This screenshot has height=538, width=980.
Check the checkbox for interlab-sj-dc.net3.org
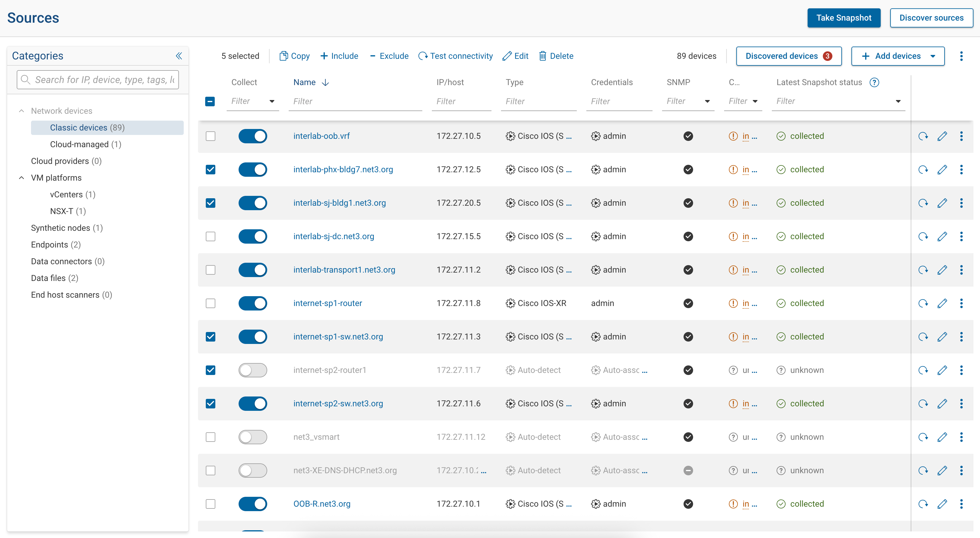(210, 236)
